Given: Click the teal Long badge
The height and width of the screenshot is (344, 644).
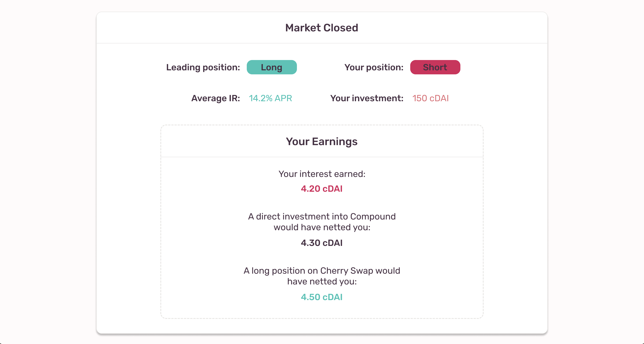Looking at the screenshot, I should [x=271, y=67].
